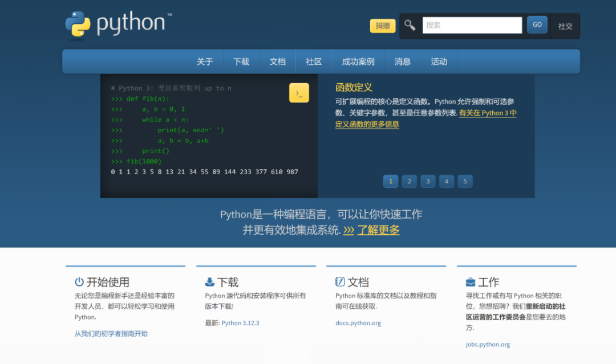The height and width of the screenshot is (364, 616).
Task: Visit the docs.python.org link
Action: [358, 323]
